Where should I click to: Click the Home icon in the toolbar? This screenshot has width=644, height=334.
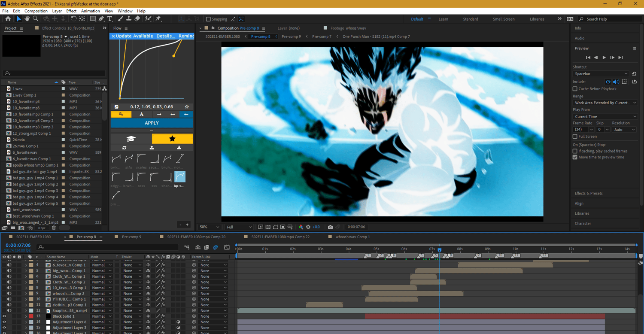pos(8,19)
